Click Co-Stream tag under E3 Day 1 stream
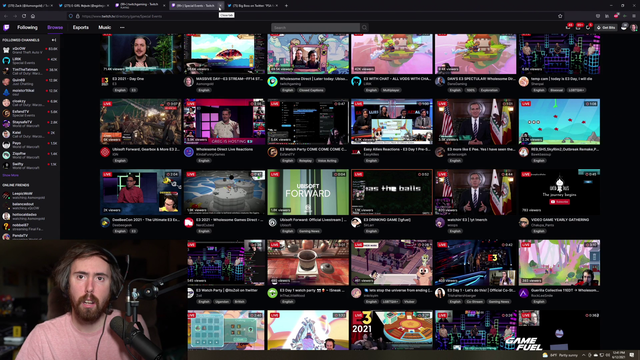This screenshot has height=360, width=640. pyautogui.click(x=475, y=302)
